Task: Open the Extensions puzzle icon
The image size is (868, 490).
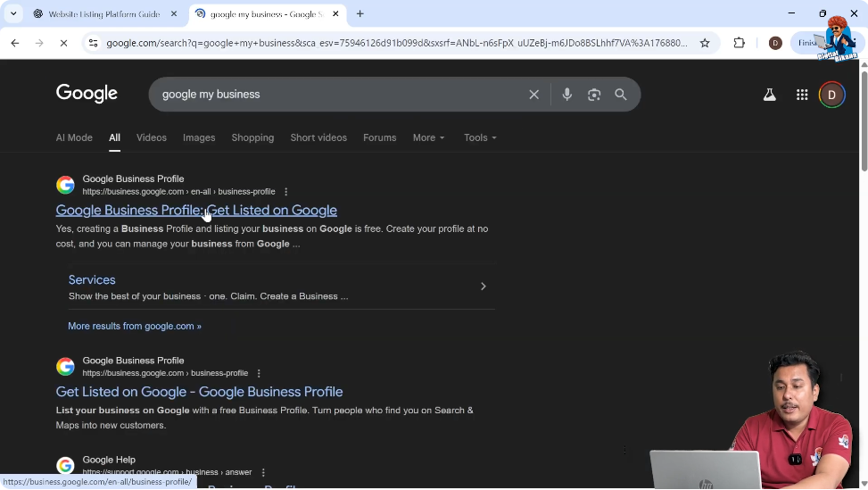Action: [x=739, y=43]
